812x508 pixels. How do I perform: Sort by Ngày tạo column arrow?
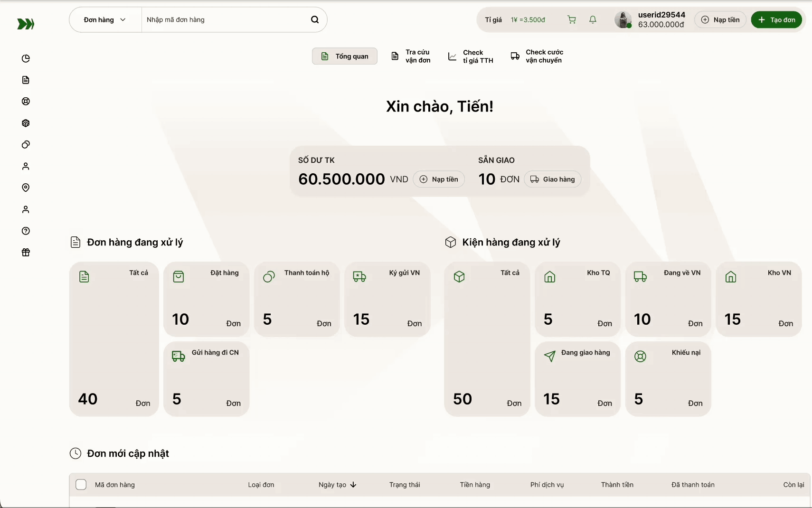point(353,485)
